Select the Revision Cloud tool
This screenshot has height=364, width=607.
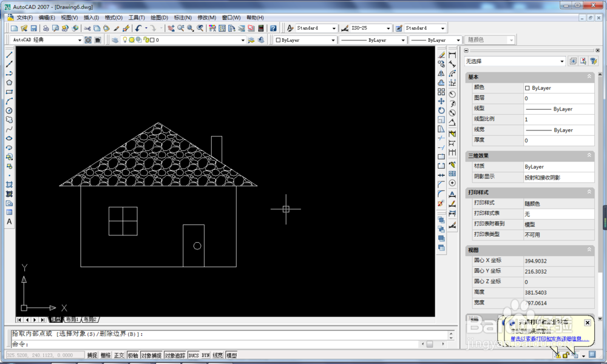(x=9, y=120)
